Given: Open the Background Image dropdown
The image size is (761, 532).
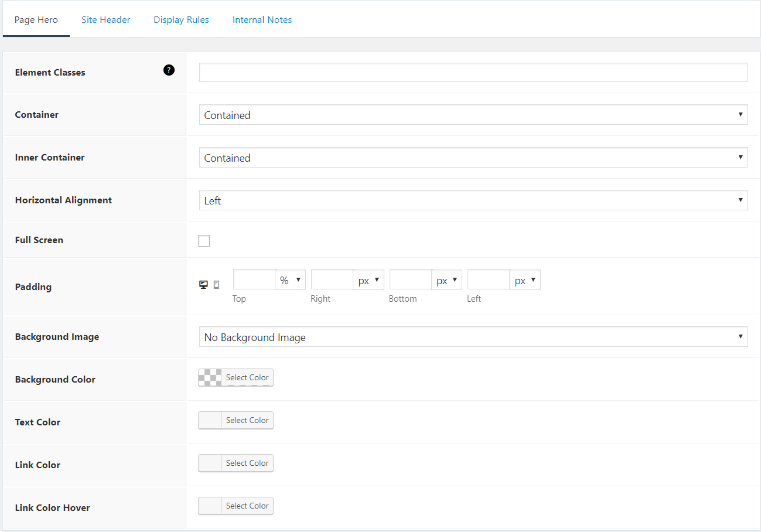Looking at the screenshot, I should (473, 336).
